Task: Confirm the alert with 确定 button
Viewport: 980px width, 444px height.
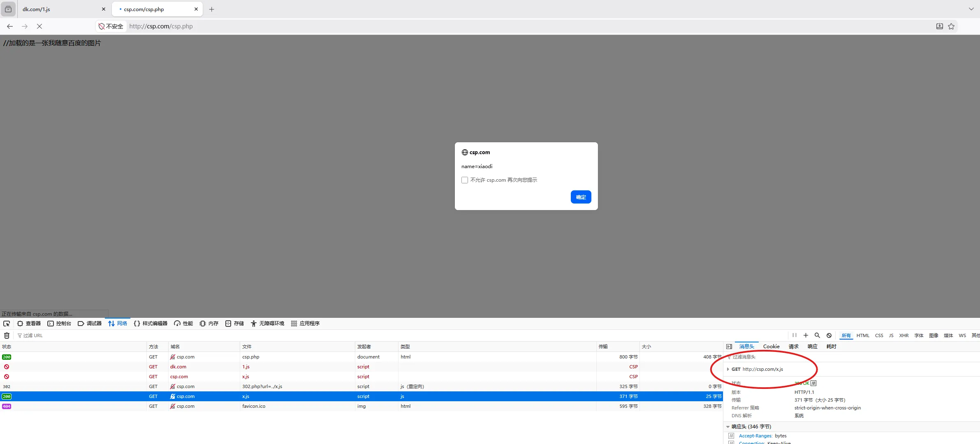Action: click(581, 197)
